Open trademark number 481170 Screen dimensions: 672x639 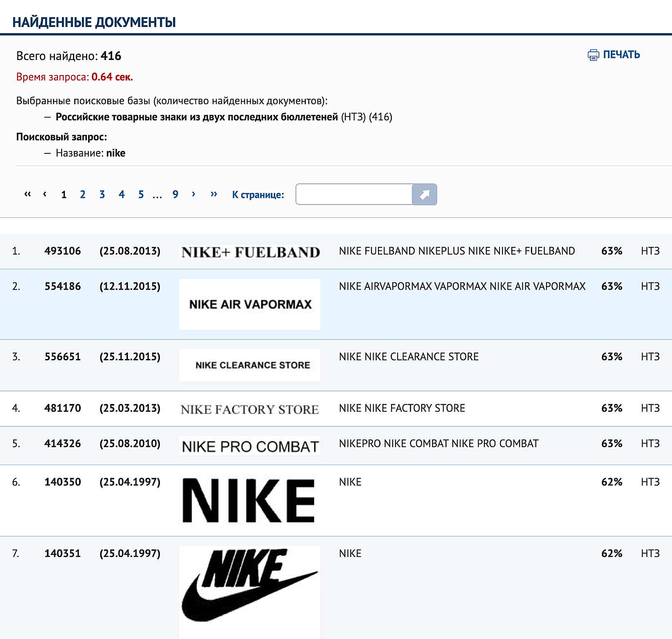pos(63,408)
